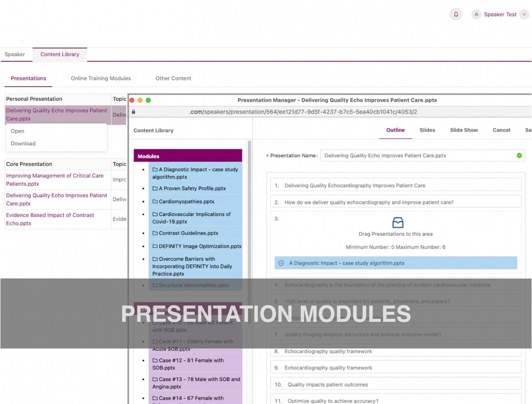Click the Speaker Test avatar icon
The width and height of the screenshot is (532, 404).
pyautogui.click(x=476, y=14)
